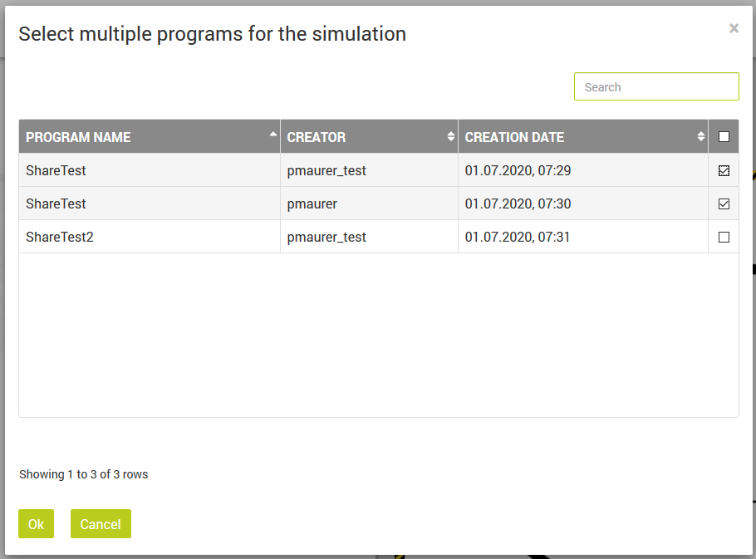This screenshot has height=559, width=756.
Task: Click the PROGRAM NAME column header
Action: pyautogui.click(x=79, y=136)
